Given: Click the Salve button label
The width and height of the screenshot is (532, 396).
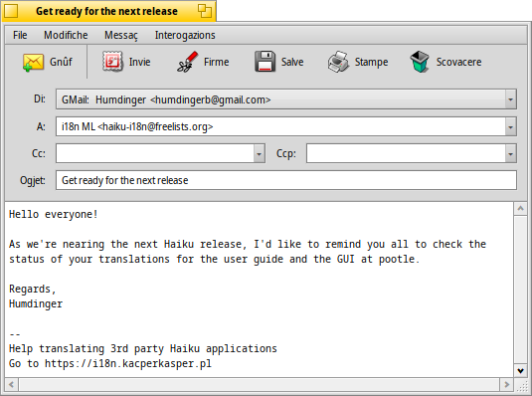Looking at the screenshot, I should 292,62.
